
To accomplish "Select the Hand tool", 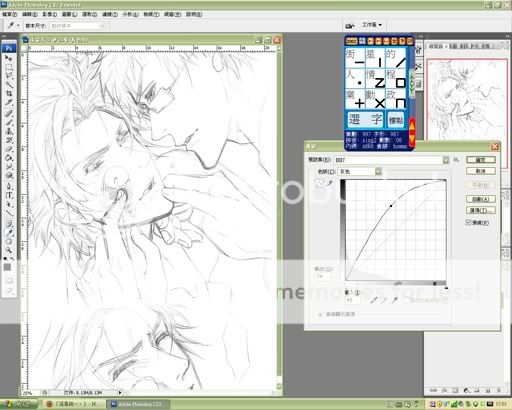I will click(x=9, y=242).
